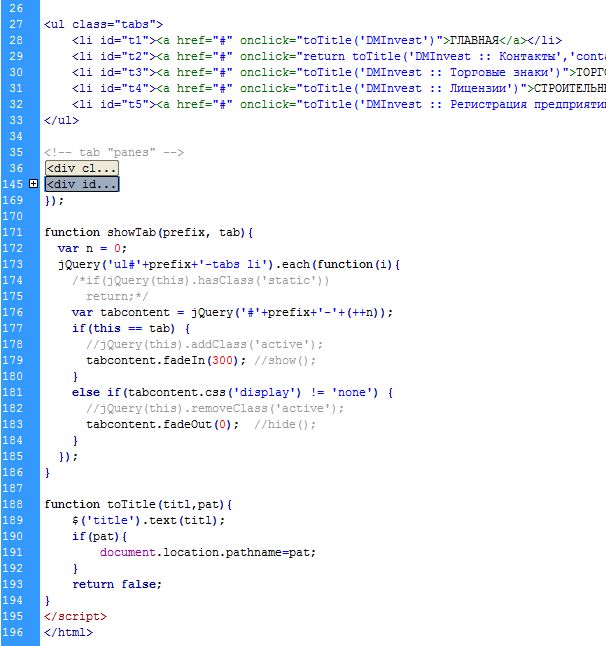Click line number 188 in the gutter
606x646 pixels.
tap(12, 504)
